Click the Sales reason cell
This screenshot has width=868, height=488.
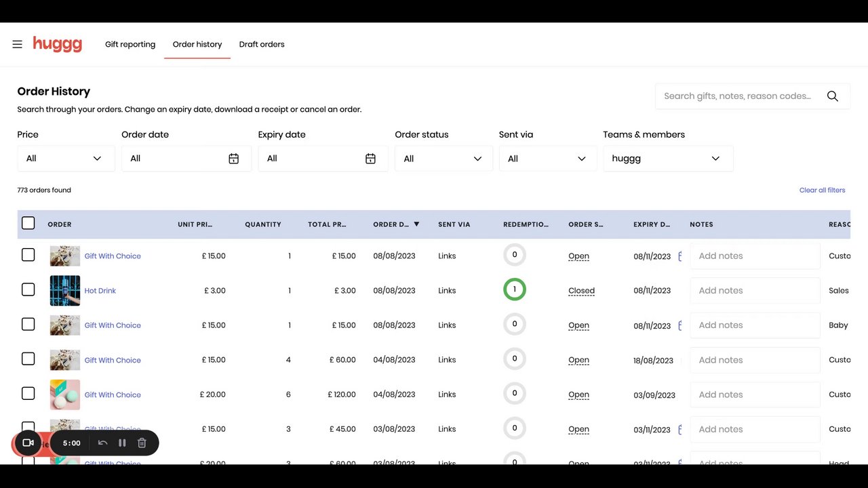[x=839, y=291]
